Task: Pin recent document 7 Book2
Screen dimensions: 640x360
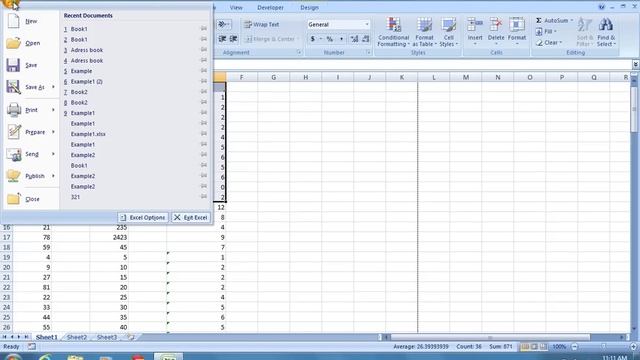Action: click(204, 91)
